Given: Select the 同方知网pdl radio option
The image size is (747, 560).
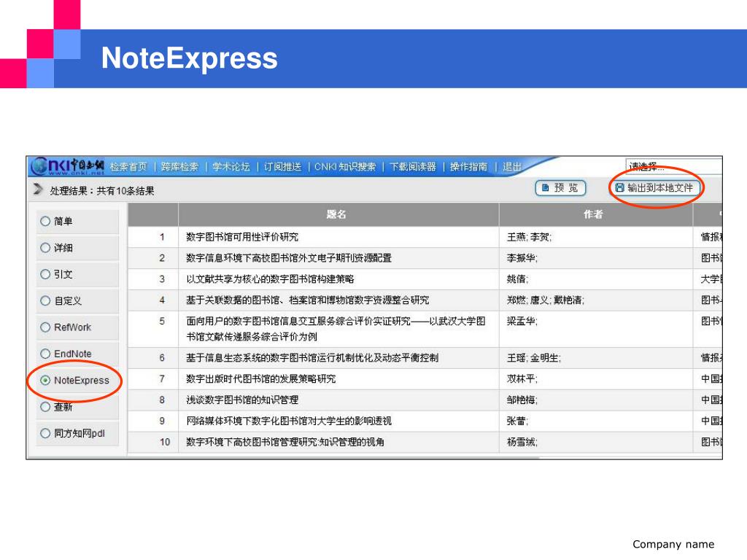Looking at the screenshot, I should point(45,433).
